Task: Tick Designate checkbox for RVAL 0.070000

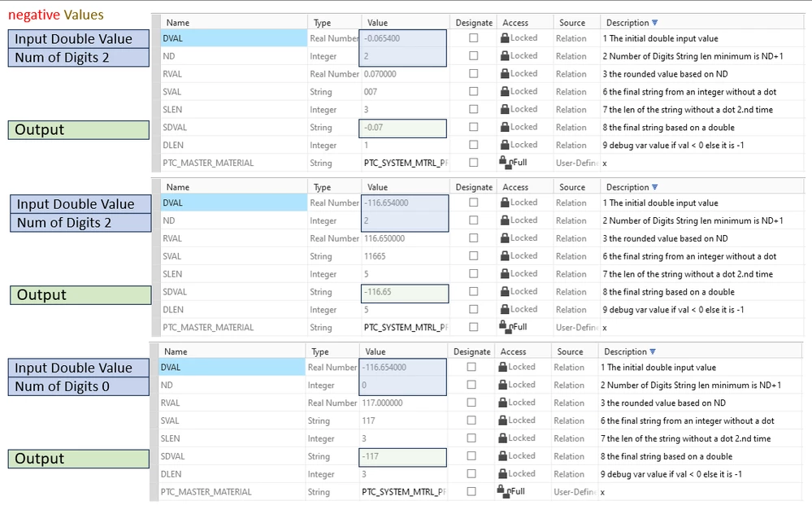Action: (473, 73)
